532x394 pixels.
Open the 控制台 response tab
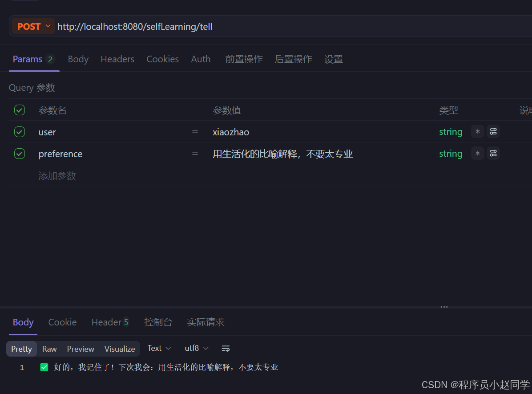click(x=158, y=322)
